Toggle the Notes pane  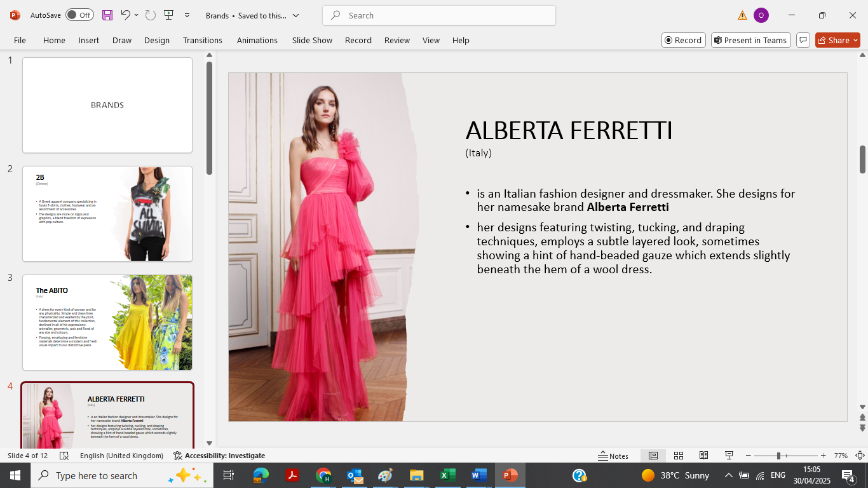click(x=613, y=456)
